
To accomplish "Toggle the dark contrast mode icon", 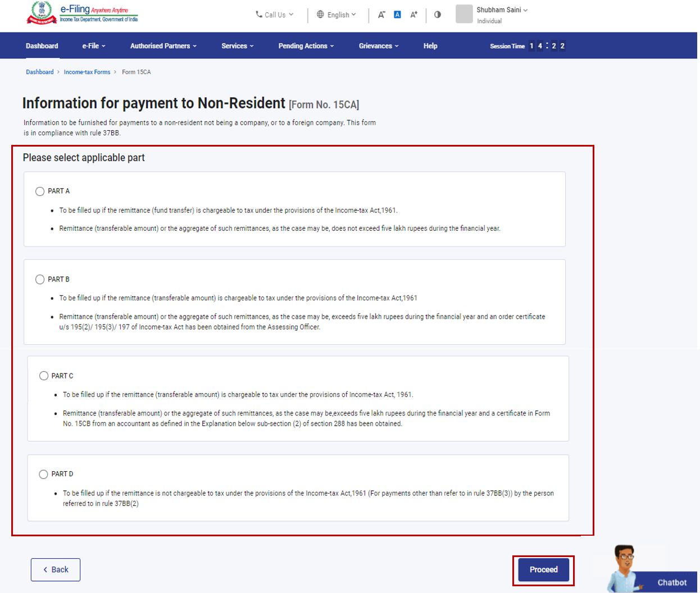I will tap(438, 14).
